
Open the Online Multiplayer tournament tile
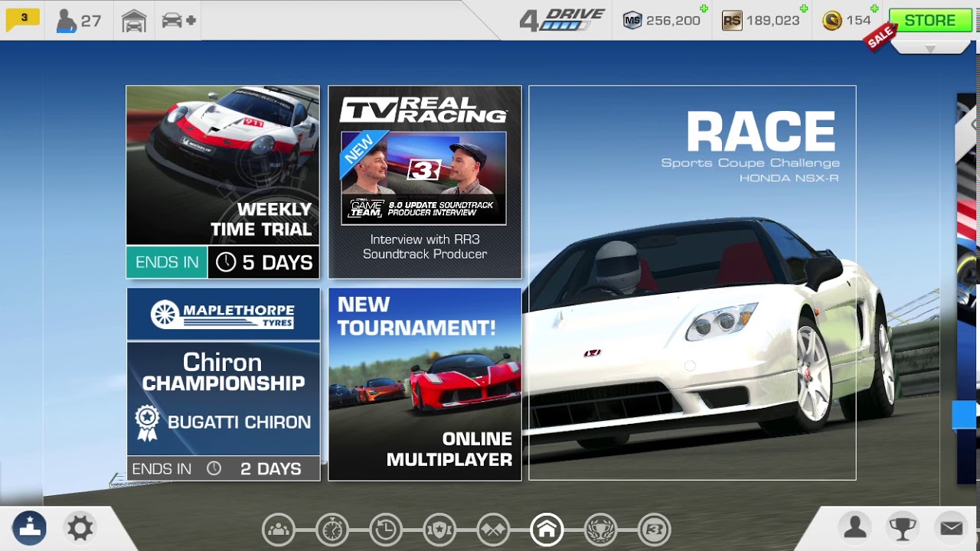[425, 384]
